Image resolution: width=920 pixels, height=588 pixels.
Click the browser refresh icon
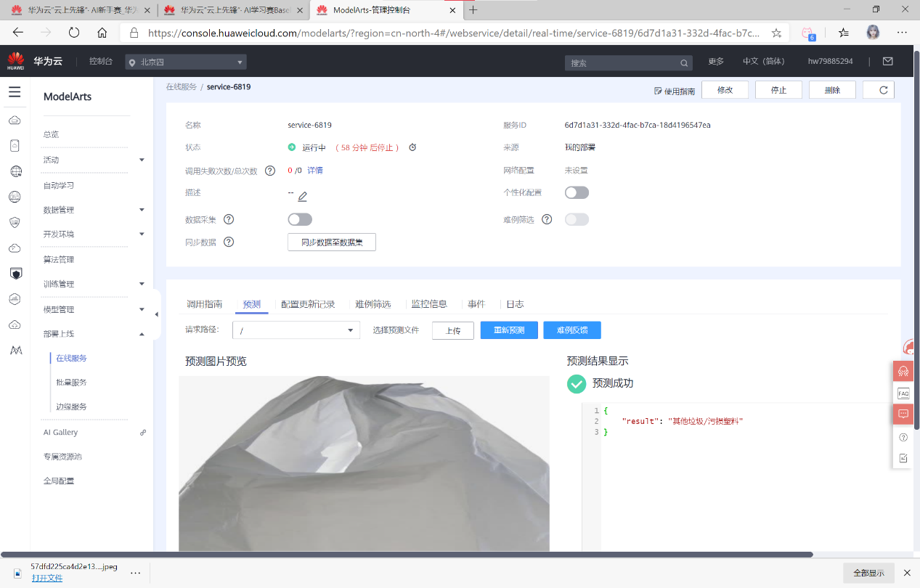pyautogui.click(x=73, y=33)
